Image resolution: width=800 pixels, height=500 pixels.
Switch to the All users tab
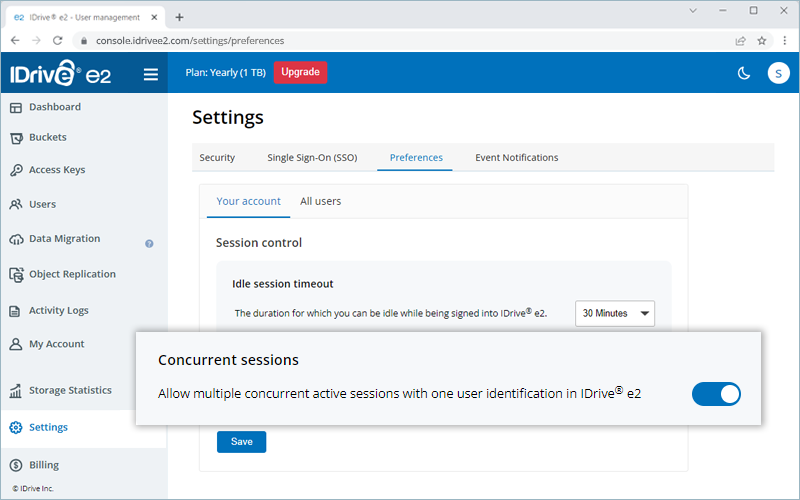[320, 201]
